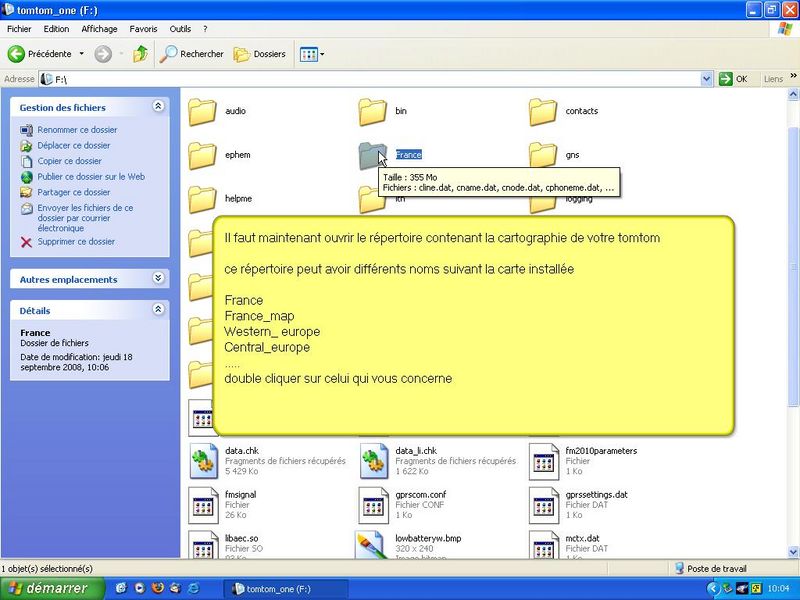The height and width of the screenshot is (600, 800).
Task: Select the data.chk file icon
Action: click(204, 461)
